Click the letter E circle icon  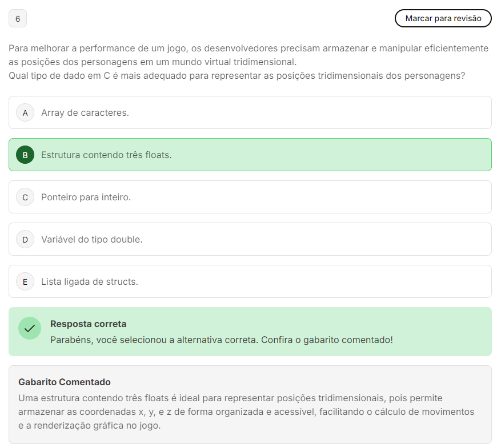coord(25,282)
